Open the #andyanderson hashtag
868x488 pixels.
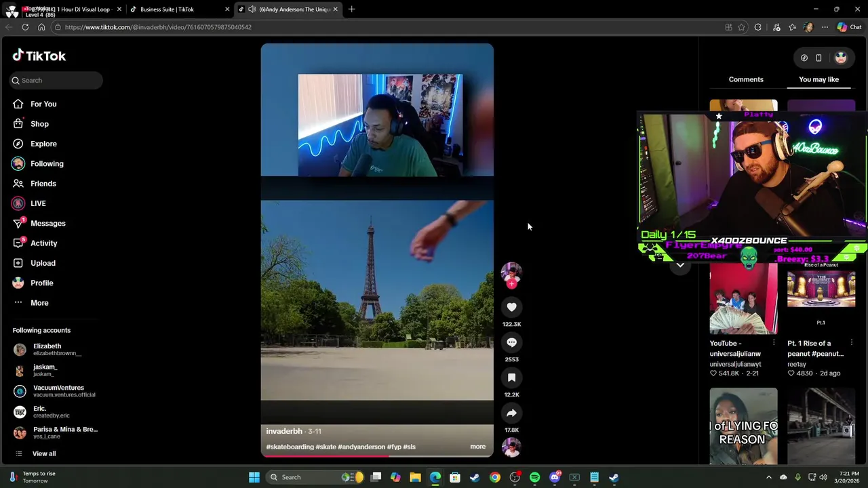click(361, 447)
